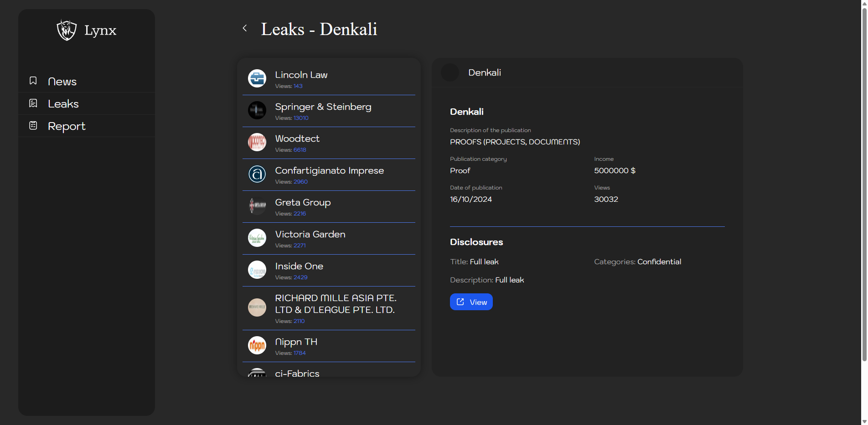Open the Leaks sidebar menu item
Screen dimensions: 868x425
[63, 104]
